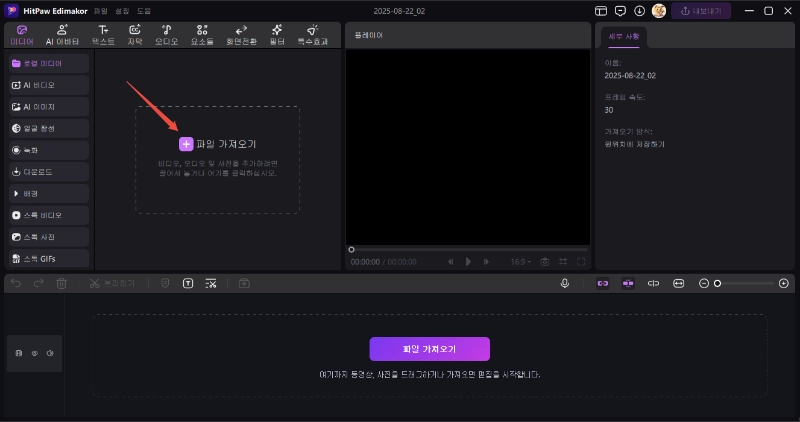Click the timeline zoom slider
Image resolution: width=800 pixels, height=422 pixels.
745,283
